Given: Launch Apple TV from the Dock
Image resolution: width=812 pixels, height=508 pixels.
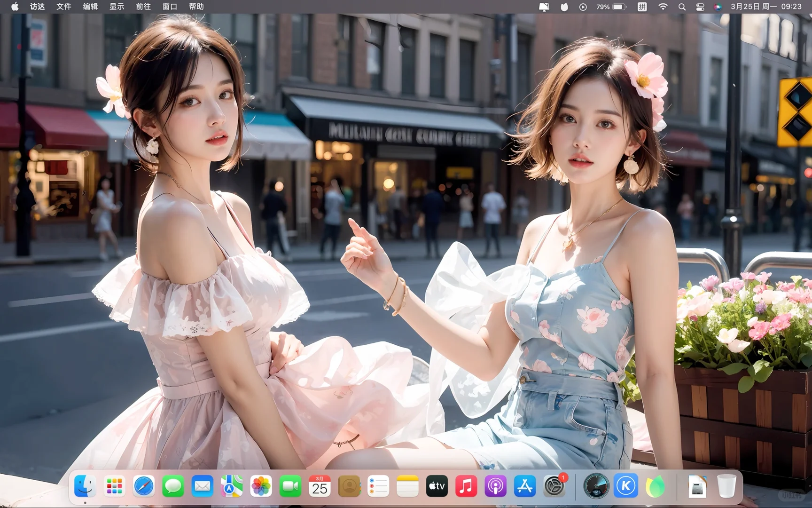Looking at the screenshot, I should (437, 486).
